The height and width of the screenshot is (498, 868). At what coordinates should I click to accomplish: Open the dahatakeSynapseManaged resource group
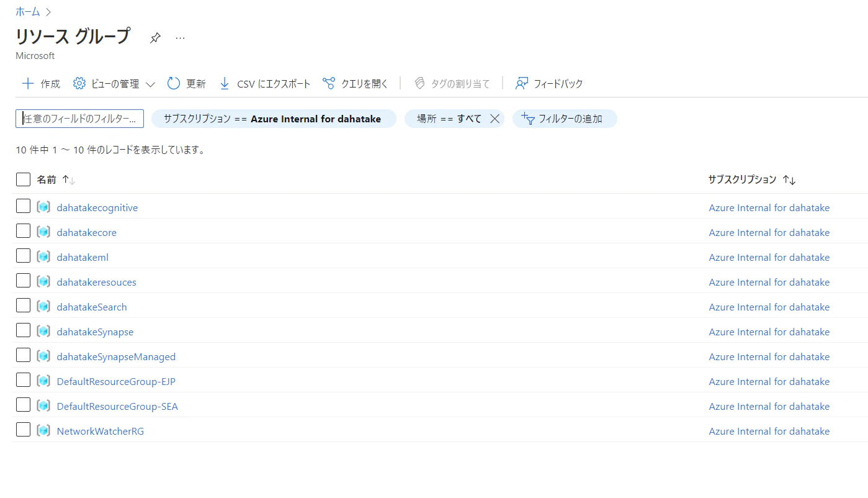(116, 356)
